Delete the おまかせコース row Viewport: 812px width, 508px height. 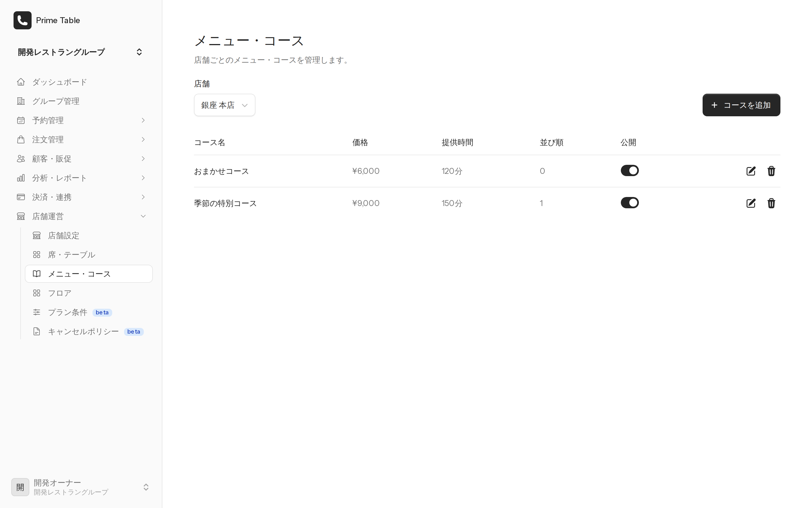pyautogui.click(x=771, y=171)
